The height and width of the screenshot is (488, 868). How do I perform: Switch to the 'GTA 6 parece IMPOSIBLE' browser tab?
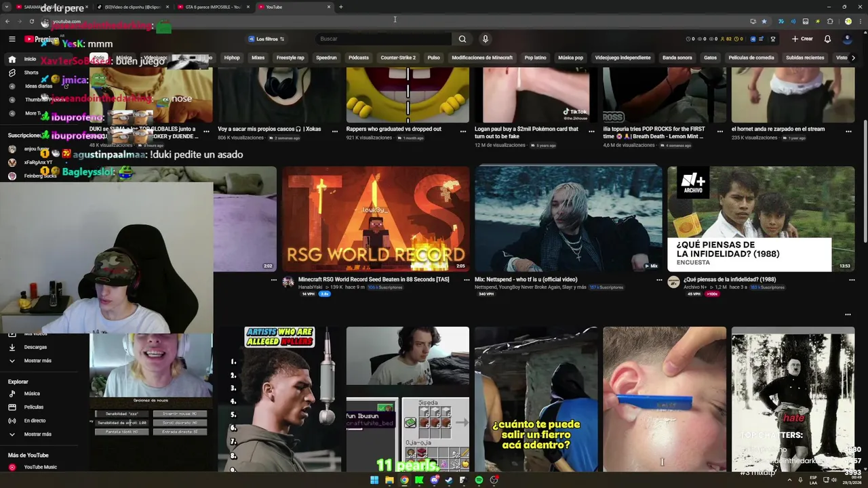click(214, 7)
